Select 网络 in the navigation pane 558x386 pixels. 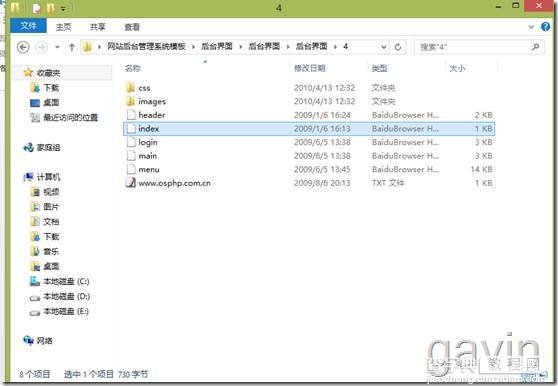click(x=44, y=341)
